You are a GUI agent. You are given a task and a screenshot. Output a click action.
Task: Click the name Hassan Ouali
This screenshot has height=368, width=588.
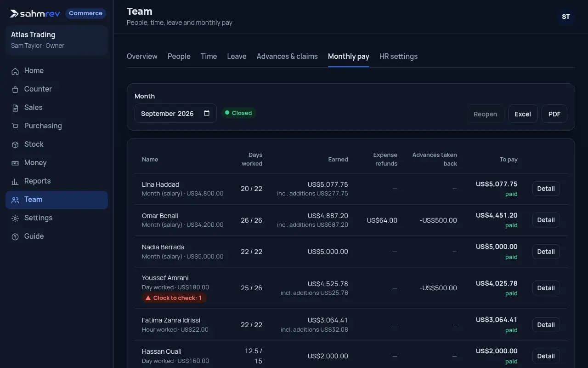(162, 351)
